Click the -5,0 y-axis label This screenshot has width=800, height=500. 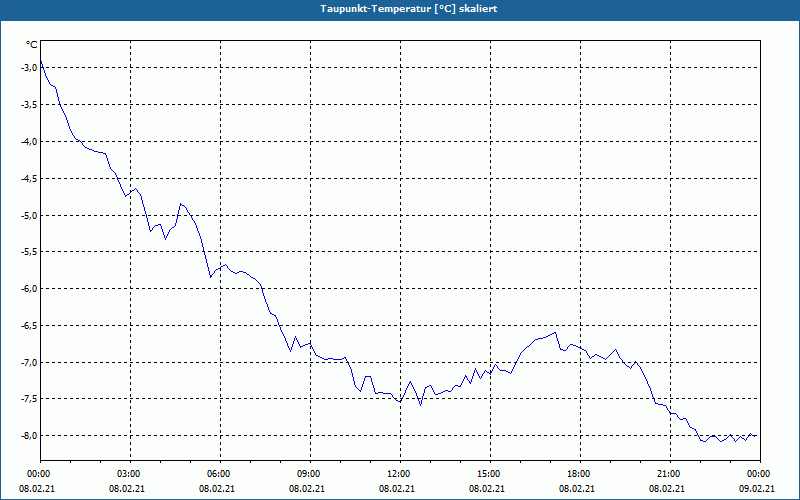[x=29, y=215]
